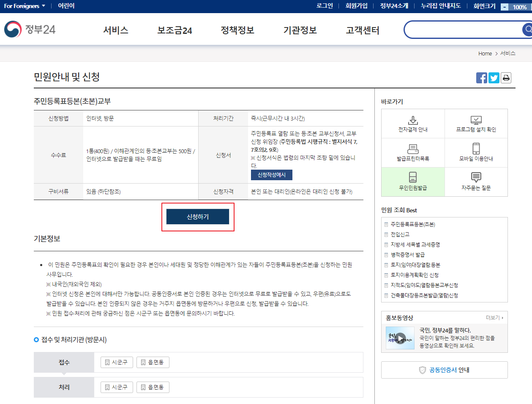Open 지적도(임야도)열람·등본교부신청 link
This screenshot has height=404, width=532.
[424, 285]
